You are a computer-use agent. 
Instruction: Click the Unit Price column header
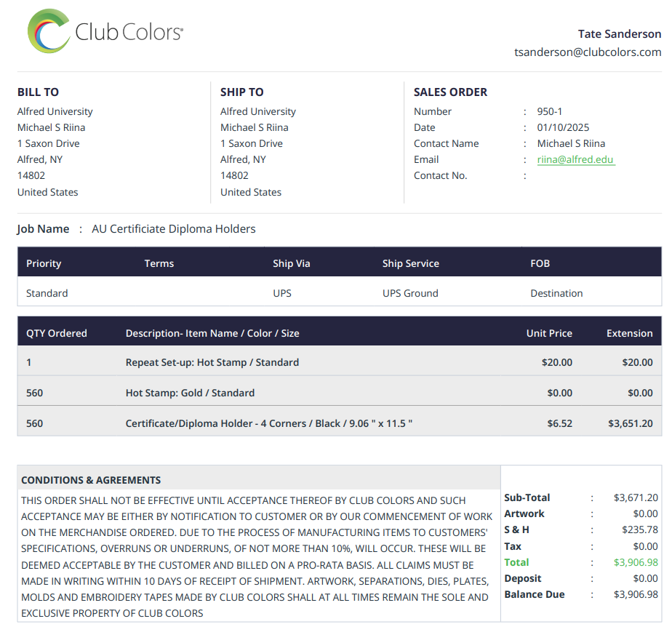(x=549, y=333)
